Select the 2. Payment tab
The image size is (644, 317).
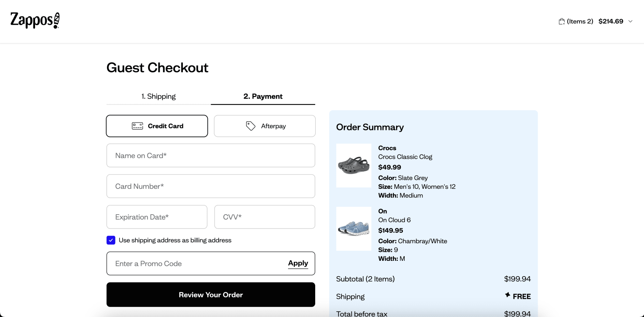263,96
